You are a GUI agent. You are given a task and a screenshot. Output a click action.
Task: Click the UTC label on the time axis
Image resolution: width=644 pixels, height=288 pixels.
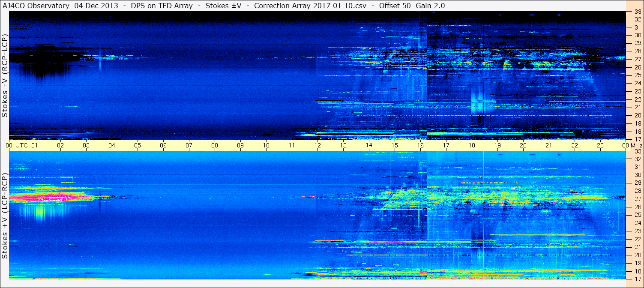coord(22,145)
